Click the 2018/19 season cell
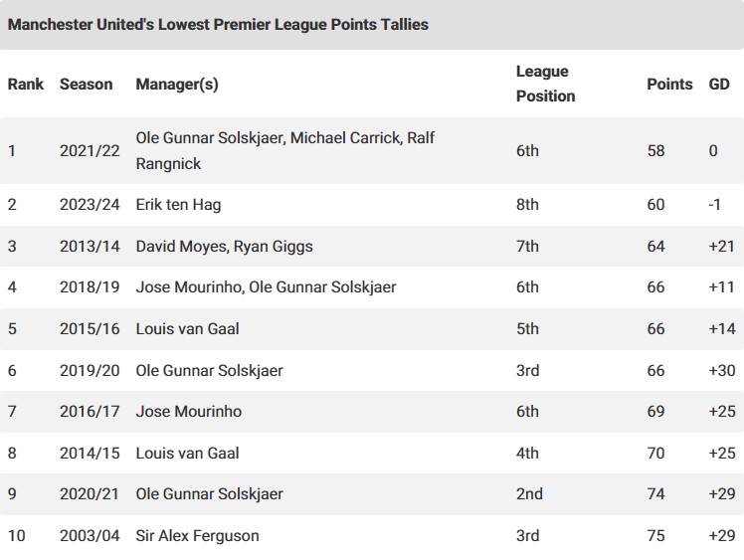This screenshot has height=560, width=744. tap(90, 287)
